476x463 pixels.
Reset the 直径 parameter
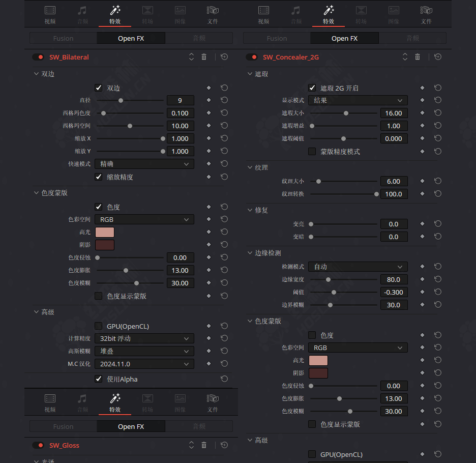pyautogui.click(x=224, y=100)
